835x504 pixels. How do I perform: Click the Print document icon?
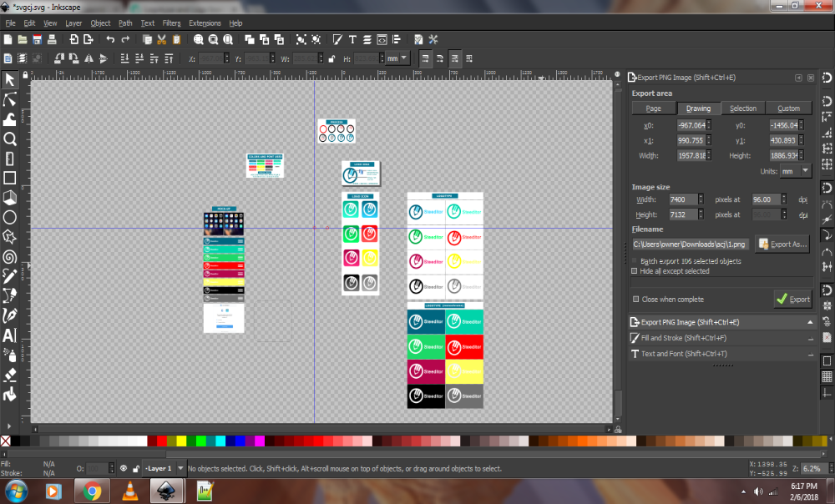[52, 39]
